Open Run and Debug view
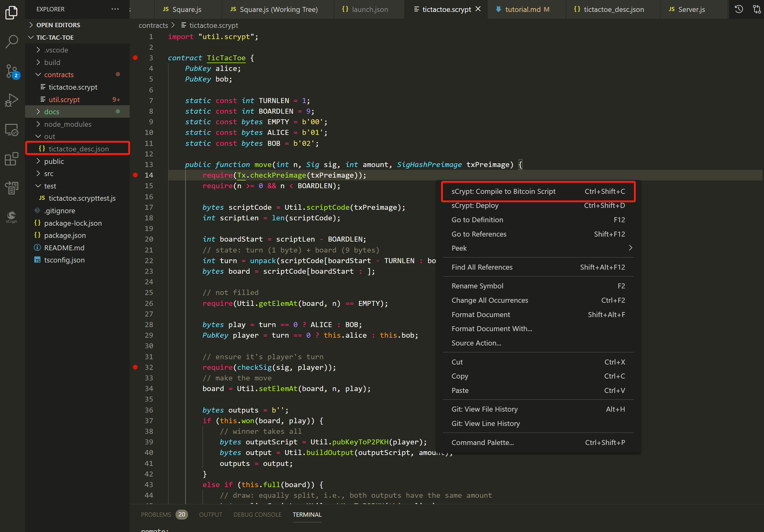The height and width of the screenshot is (532, 764). pos(12,100)
